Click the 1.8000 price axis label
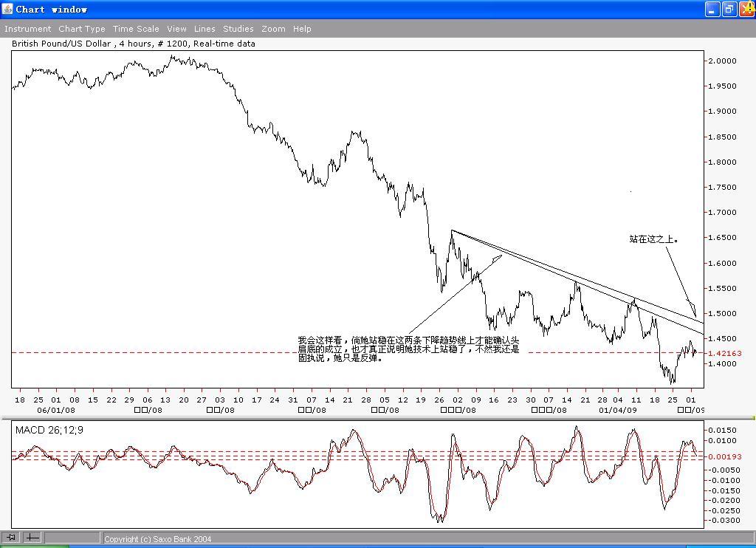756x548 pixels. coord(722,162)
